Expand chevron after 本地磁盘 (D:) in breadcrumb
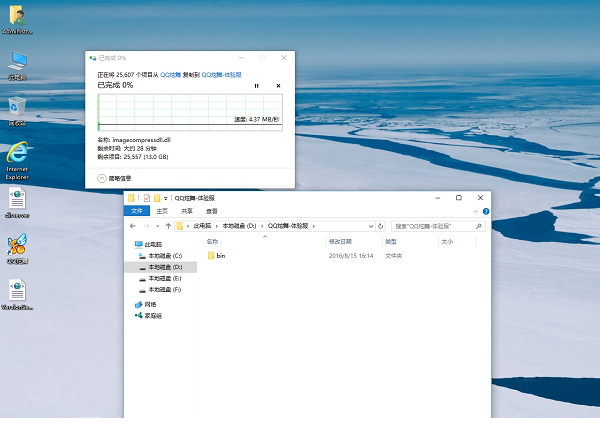 tap(262, 226)
